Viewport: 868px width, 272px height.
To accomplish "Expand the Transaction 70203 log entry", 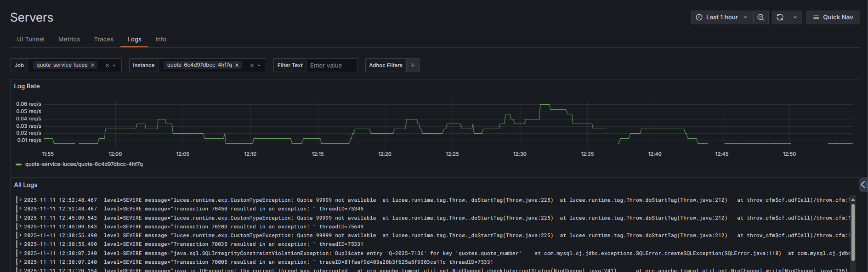I will point(21,227).
